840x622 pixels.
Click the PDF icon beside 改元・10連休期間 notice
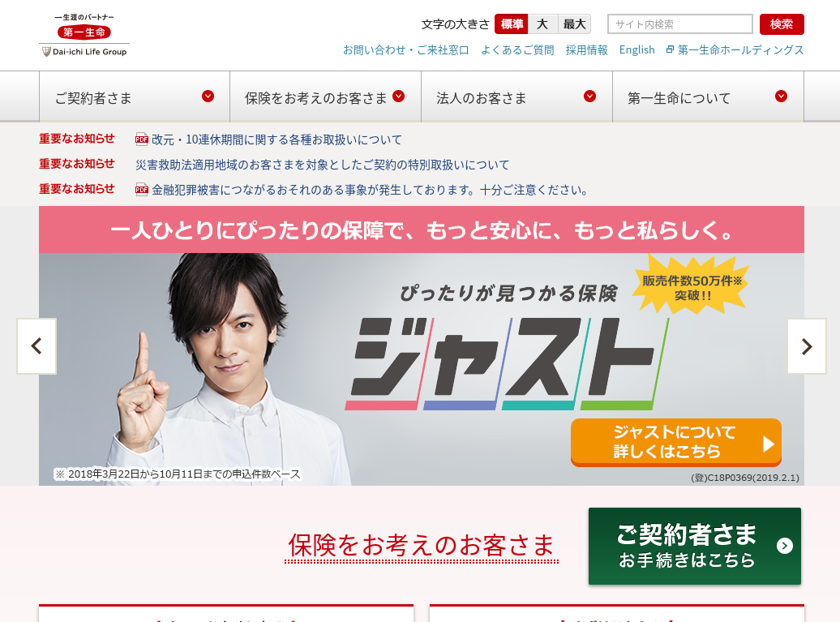(x=141, y=139)
